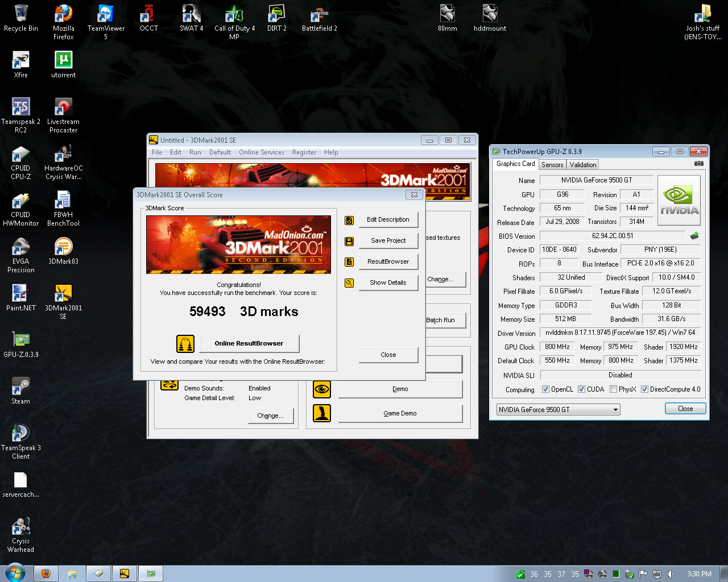Image resolution: width=728 pixels, height=582 pixels.
Task: Select the hddmount desktop icon
Action: click(490, 18)
